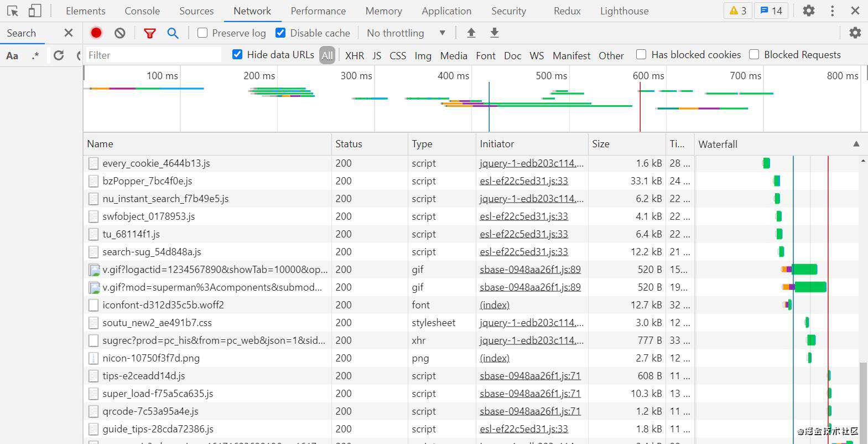Export HAR file download arrow
Viewport: 868px width, 444px height.
[x=495, y=33]
